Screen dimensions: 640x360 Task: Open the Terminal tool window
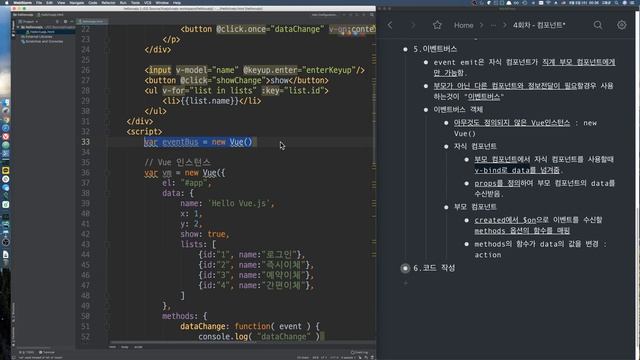click(47, 352)
